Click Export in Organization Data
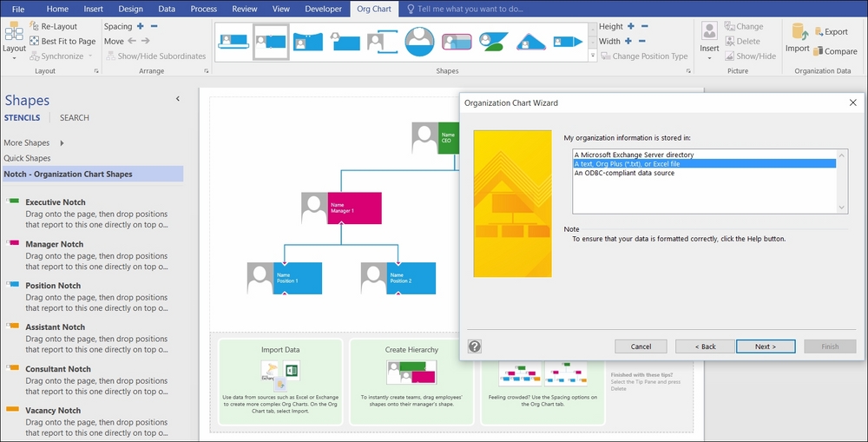 (x=831, y=32)
